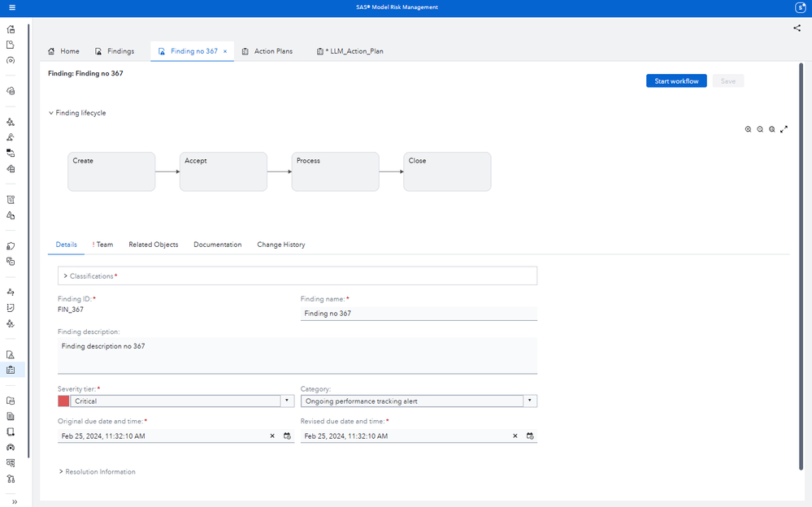Open the hamburger menu in the top bar
Screen dimensions: 812x507
[x=12, y=7]
